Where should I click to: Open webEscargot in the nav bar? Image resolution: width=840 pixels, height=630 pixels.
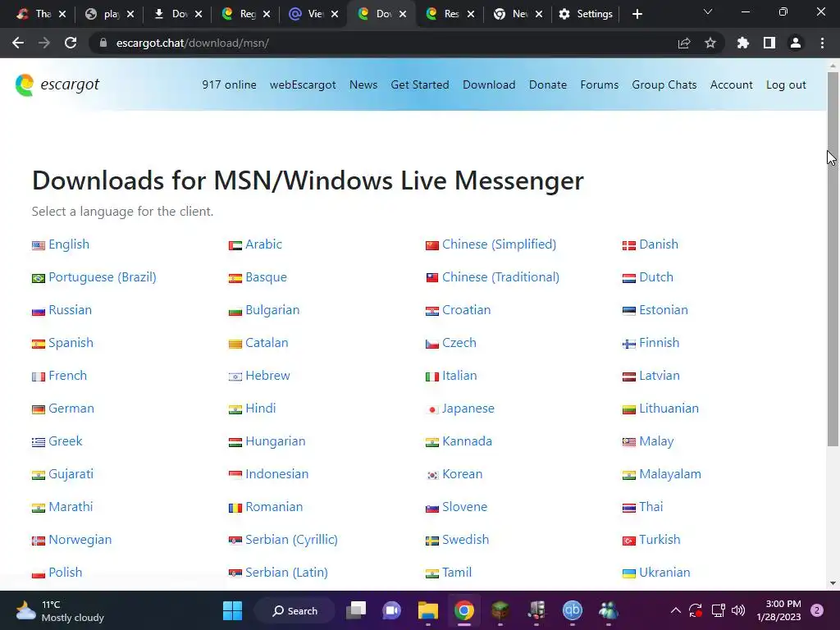[303, 84]
